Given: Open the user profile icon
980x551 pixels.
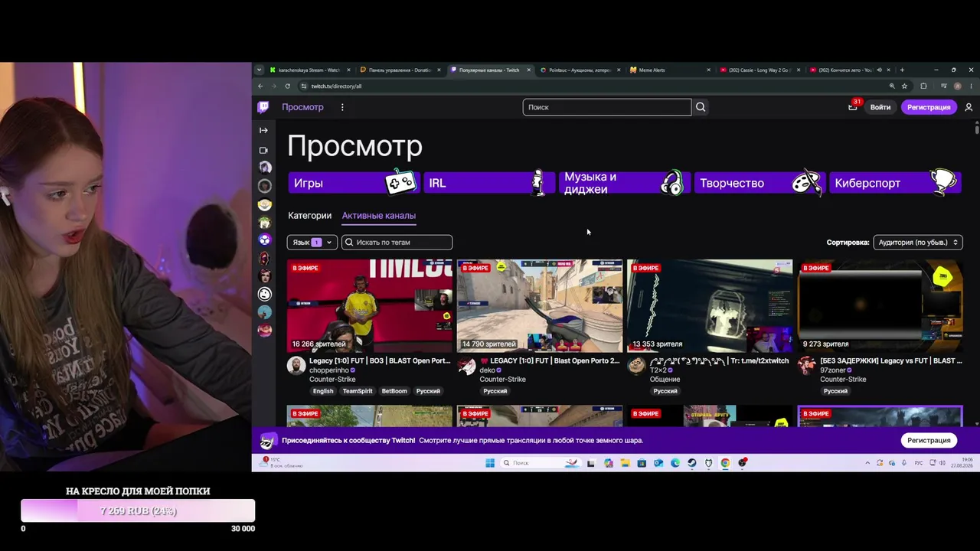Looking at the screenshot, I should coord(969,107).
